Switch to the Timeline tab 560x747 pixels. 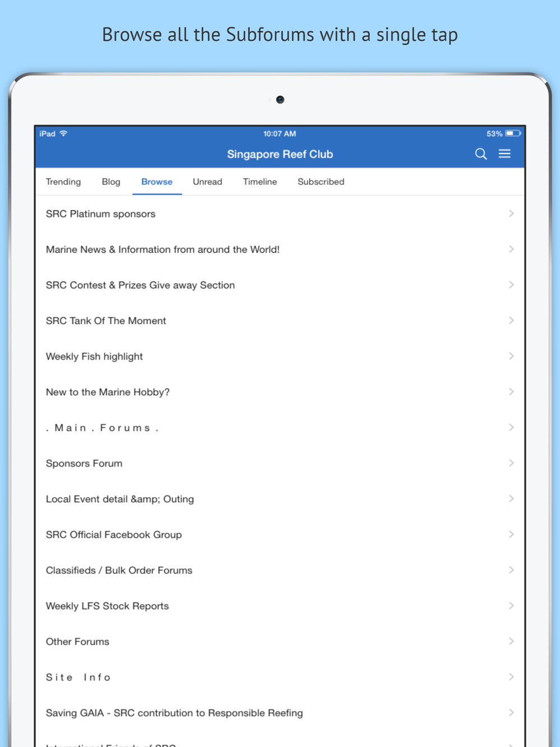coord(260,181)
